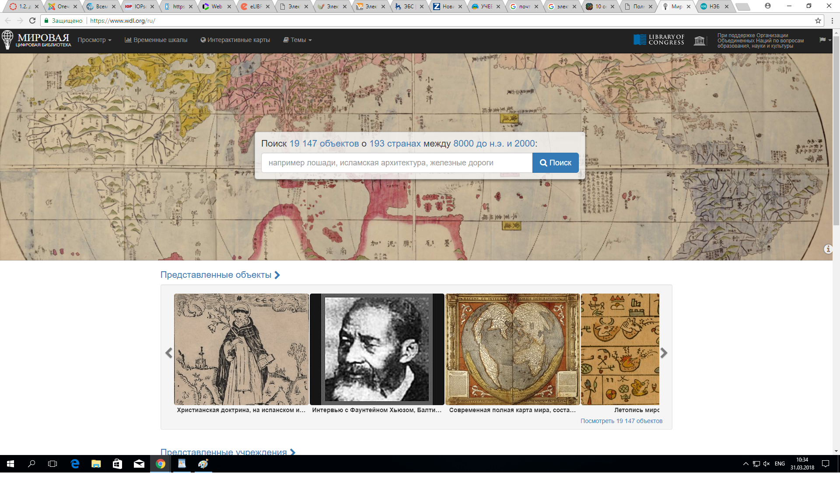Click the blue Поиск button
The height and width of the screenshot is (504, 840).
(x=555, y=163)
